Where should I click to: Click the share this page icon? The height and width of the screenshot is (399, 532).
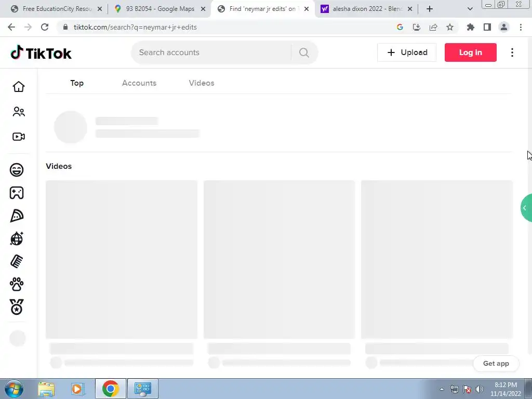tap(433, 27)
